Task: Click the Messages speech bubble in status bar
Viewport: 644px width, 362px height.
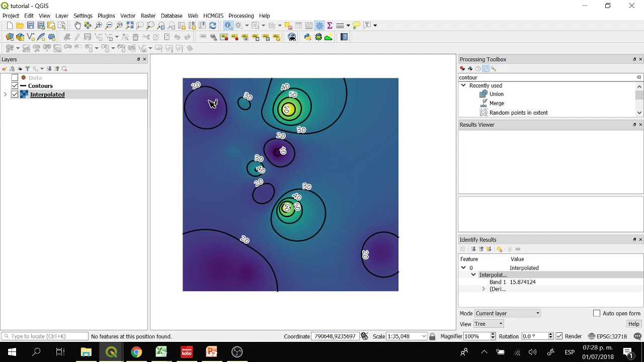Action: pyautogui.click(x=638, y=336)
